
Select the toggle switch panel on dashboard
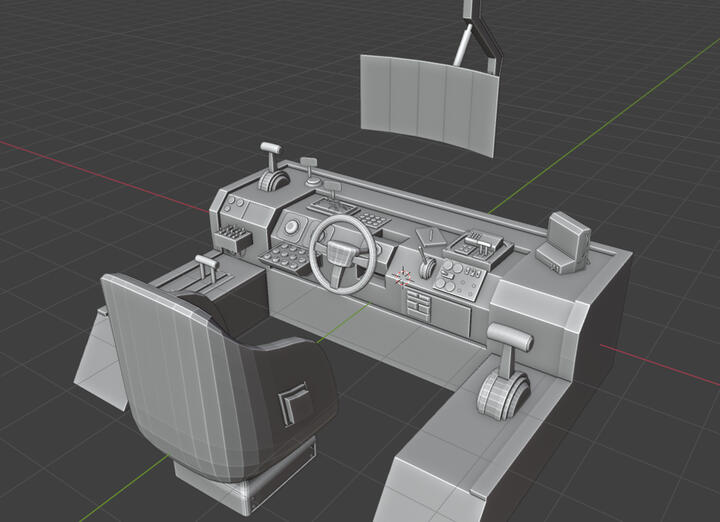pos(475,245)
